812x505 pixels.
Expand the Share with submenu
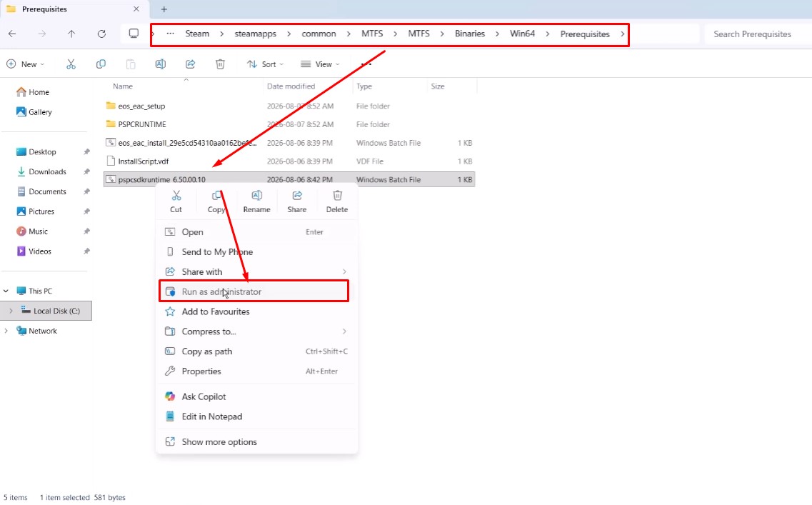[344, 272]
